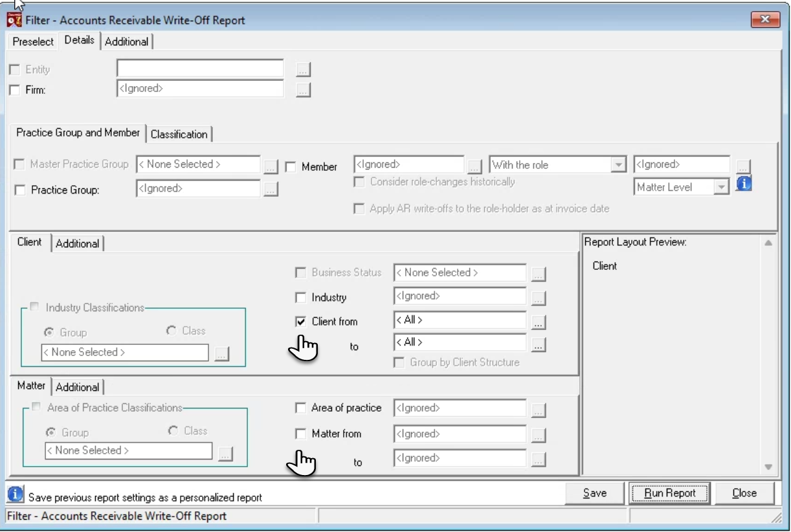Toggle the Industry checkbox
The width and height of the screenshot is (791, 532).
(x=300, y=298)
